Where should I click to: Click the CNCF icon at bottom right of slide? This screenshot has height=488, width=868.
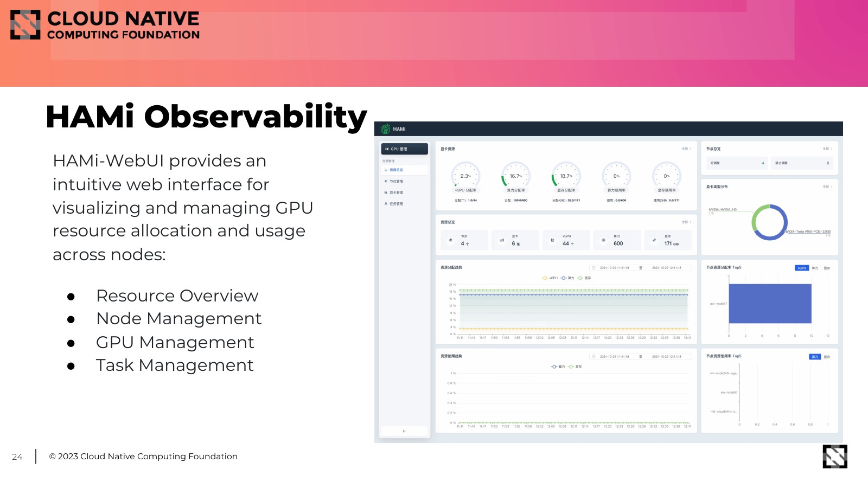click(835, 457)
